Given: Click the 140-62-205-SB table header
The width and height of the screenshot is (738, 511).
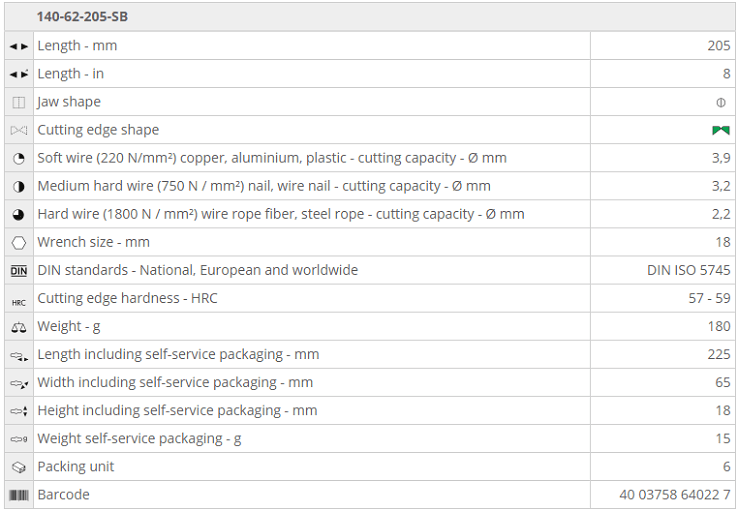Looking at the screenshot, I should pos(82,17).
